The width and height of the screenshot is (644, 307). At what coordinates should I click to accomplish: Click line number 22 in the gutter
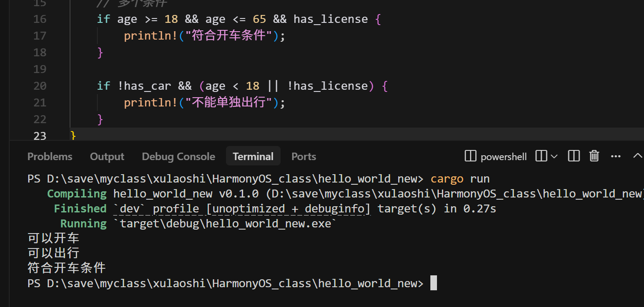40,119
